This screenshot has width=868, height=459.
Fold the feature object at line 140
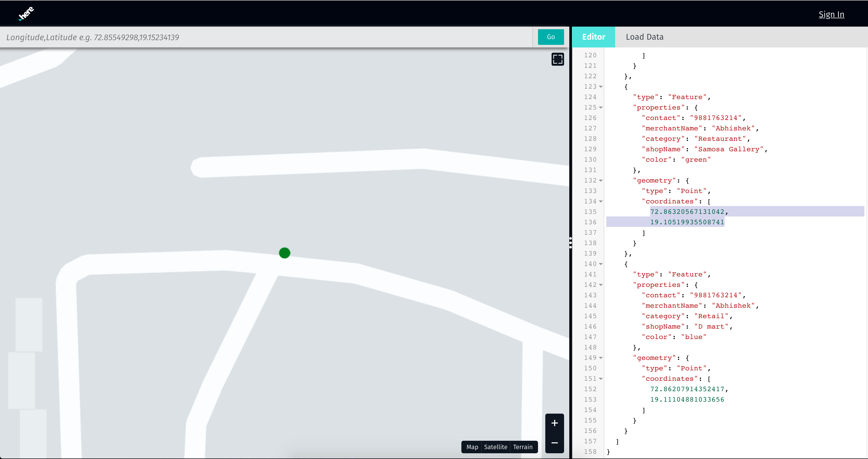601,264
